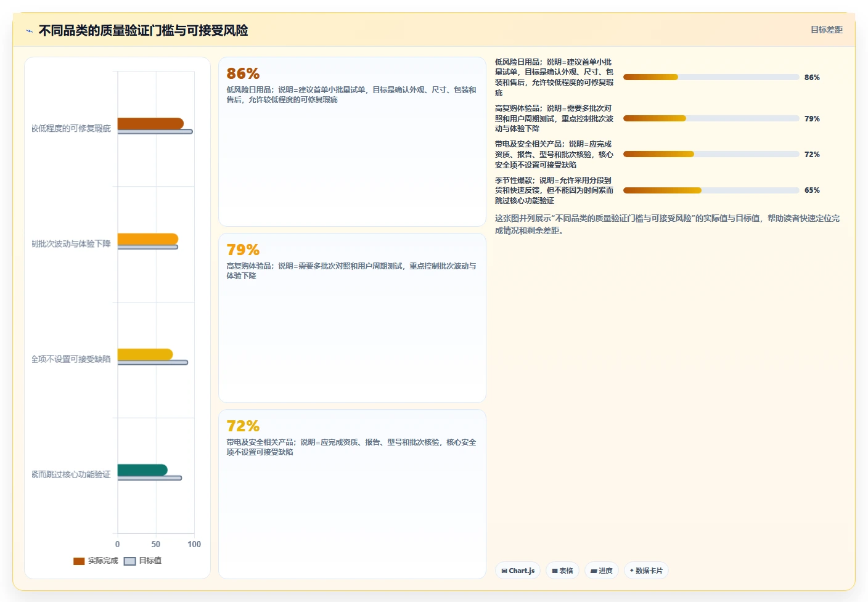Click the brown actual-value bar in the chart

pyautogui.click(x=150, y=123)
